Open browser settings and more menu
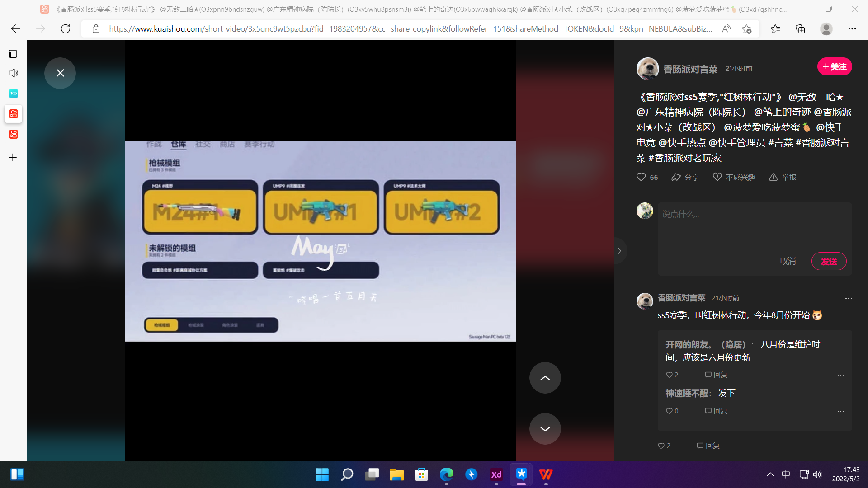 pos(852,29)
